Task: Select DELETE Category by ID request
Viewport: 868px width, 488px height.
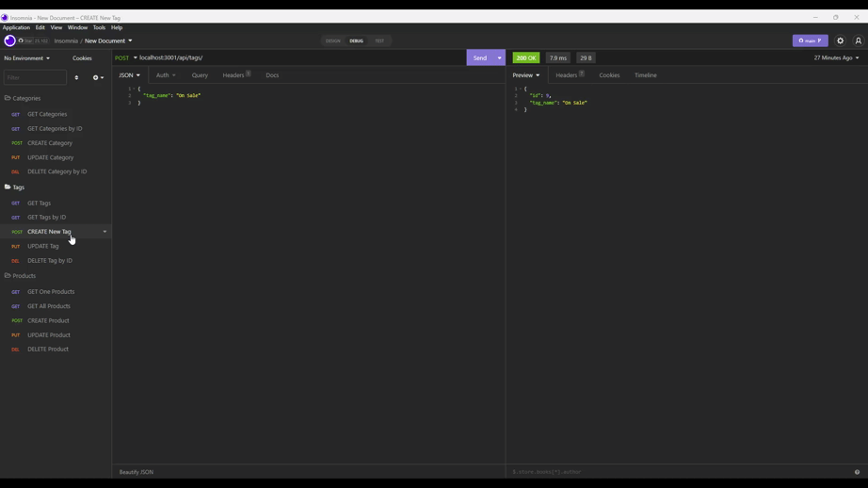Action: pyautogui.click(x=56, y=171)
